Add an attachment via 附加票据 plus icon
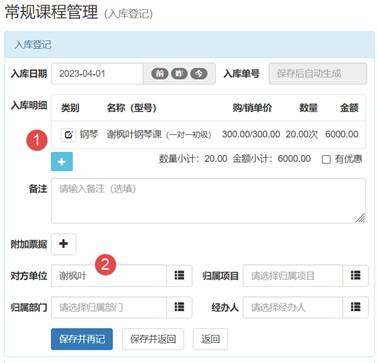 (63, 244)
